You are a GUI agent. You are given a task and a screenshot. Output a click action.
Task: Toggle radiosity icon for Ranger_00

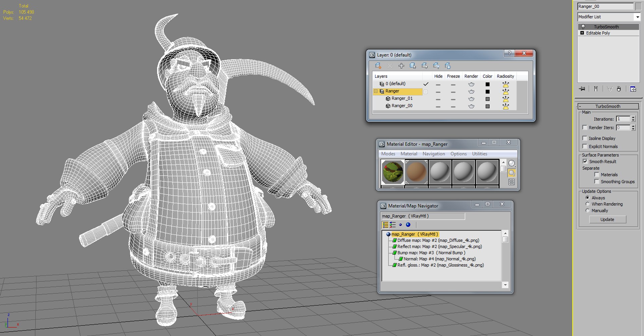(505, 106)
